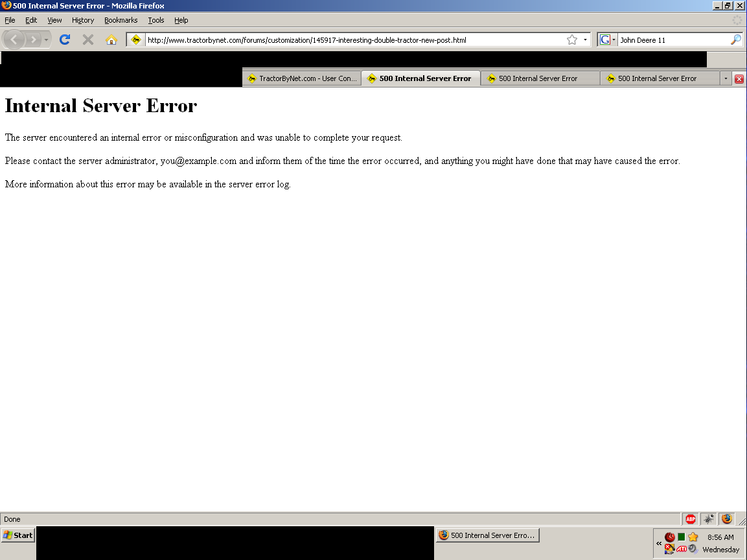Switch to the third tab, 500 Internal Server Error

540,78
